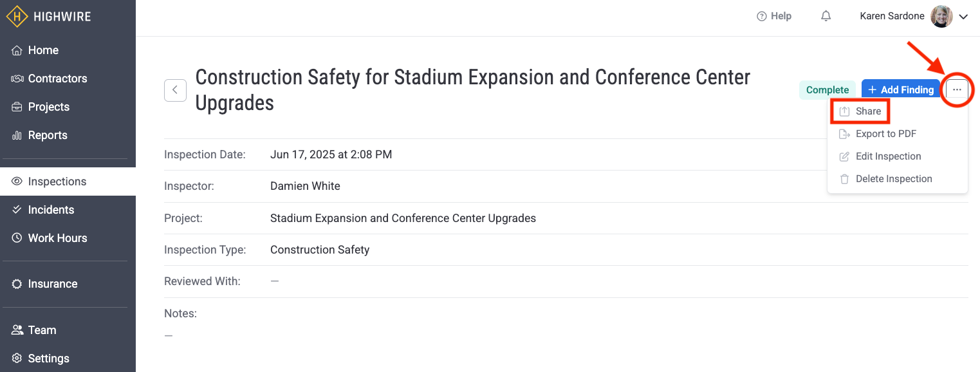This screenshot has height=372, width=980.
Task: Open Contractors in the sidebar
Action: pos(57,79)
